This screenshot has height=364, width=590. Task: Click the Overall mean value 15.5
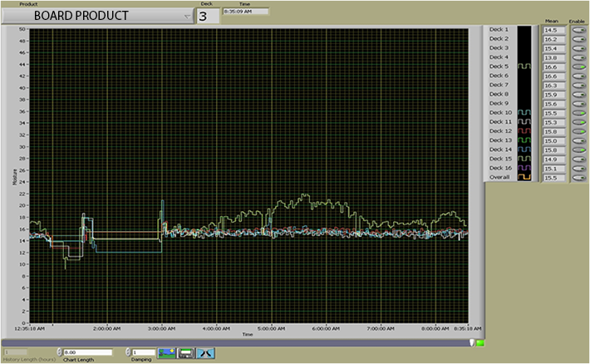(554, 178)
